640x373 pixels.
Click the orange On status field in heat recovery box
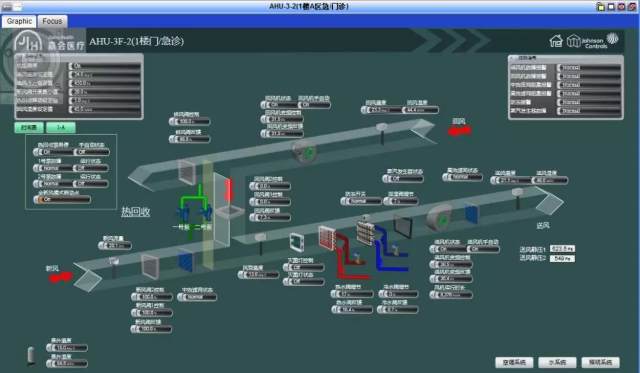[x=62, y=200]
